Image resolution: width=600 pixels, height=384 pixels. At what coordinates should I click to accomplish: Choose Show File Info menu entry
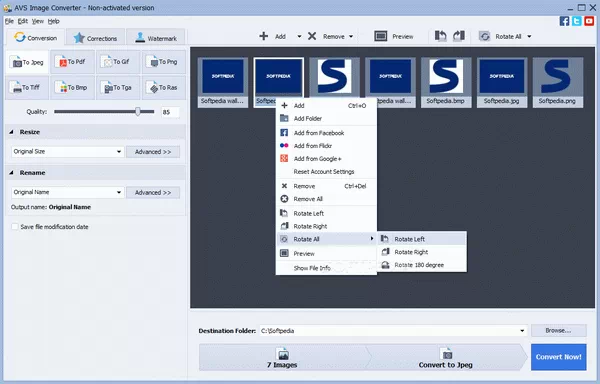[326, 268]
